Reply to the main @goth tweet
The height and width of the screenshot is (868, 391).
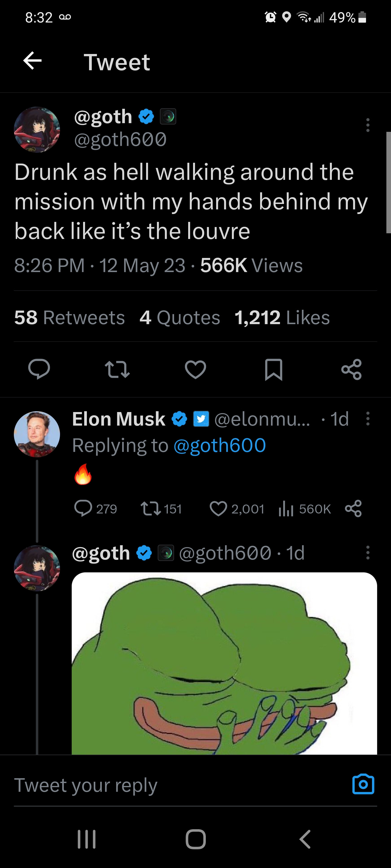(x=39, y=369)
